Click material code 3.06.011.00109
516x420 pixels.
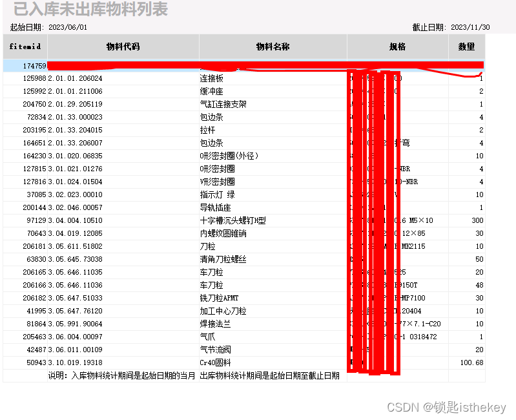click(75, 350)
